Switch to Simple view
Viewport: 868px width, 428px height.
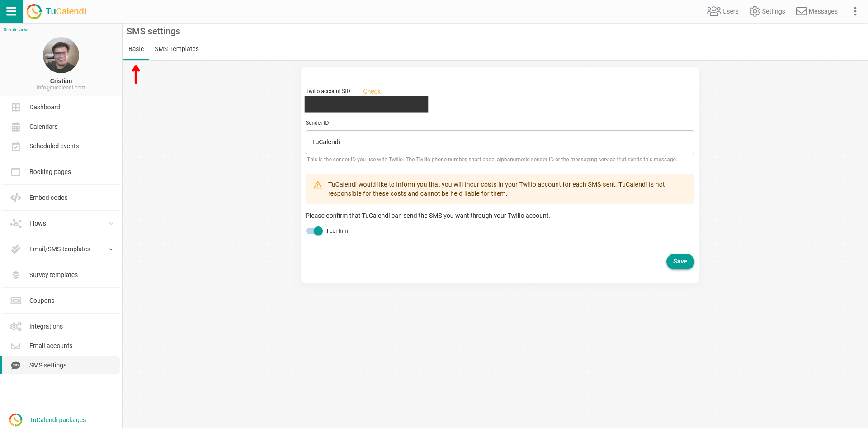click(x=15, y=30)
